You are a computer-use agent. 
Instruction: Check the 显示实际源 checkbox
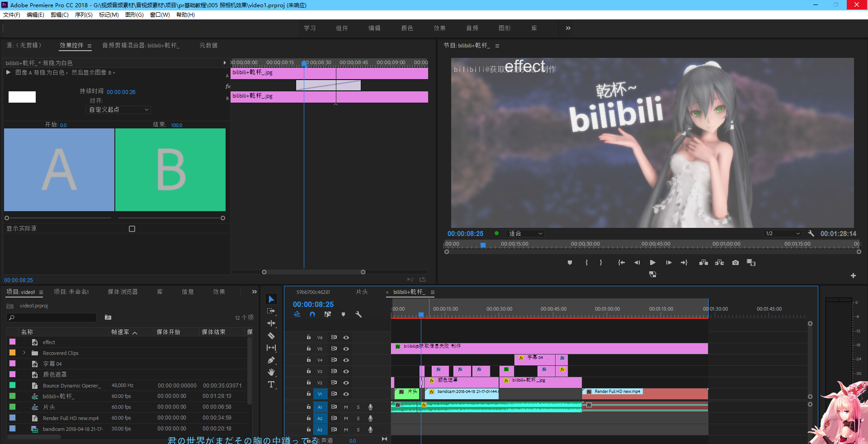click(132, 229)
